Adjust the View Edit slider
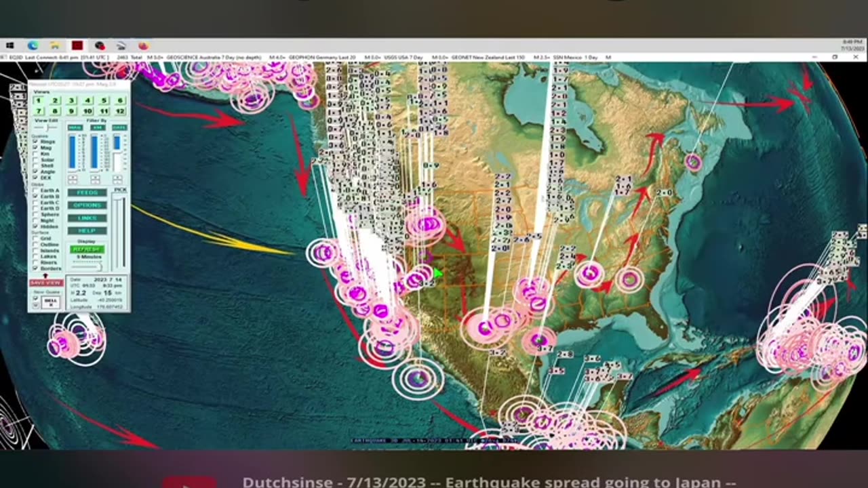The width and height of the screenshot is (868, 488). tap(45, 127)
